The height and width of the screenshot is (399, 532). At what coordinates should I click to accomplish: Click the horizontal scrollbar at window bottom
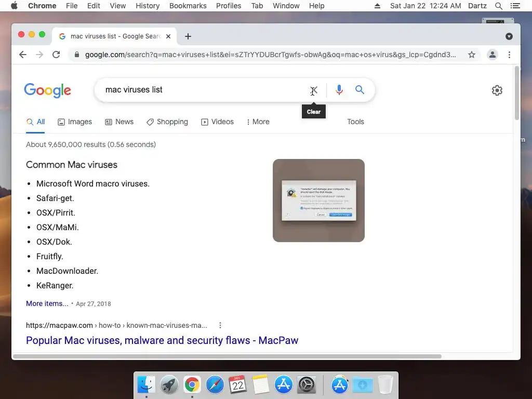click(227, 356)
